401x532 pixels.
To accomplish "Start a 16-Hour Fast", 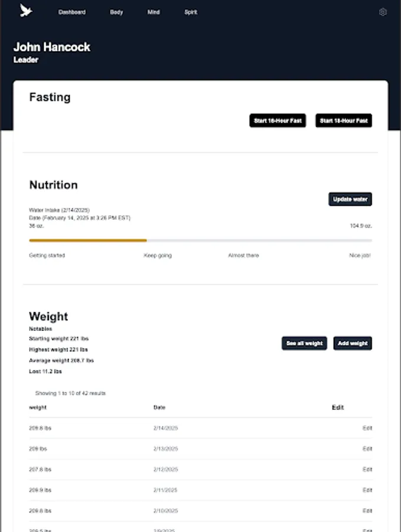I will [x=278, y=121].
